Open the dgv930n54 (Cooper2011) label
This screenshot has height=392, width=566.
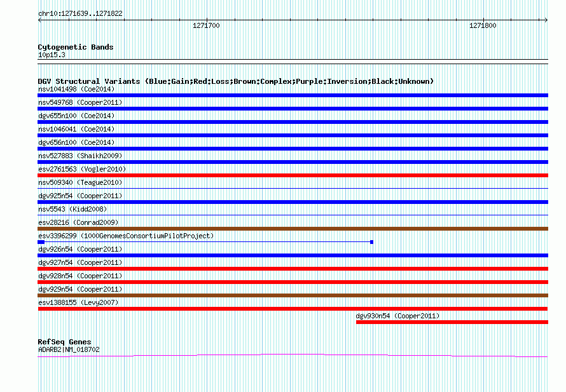[397, 316]
